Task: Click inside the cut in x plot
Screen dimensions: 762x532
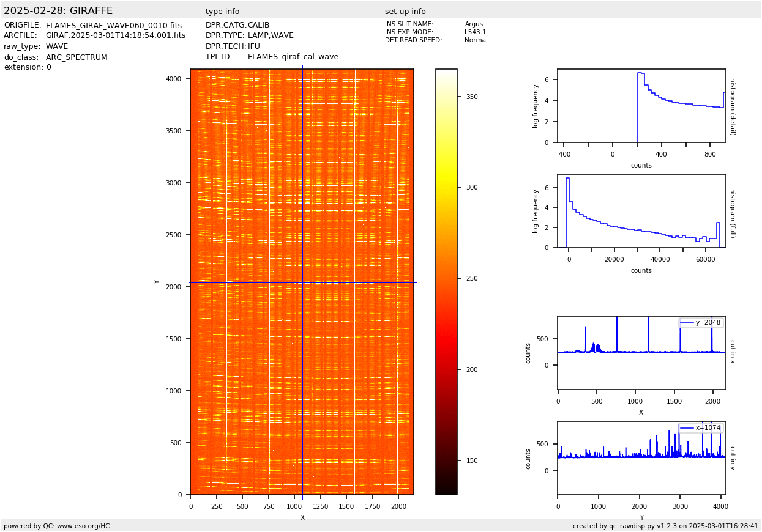Action: 641,353
